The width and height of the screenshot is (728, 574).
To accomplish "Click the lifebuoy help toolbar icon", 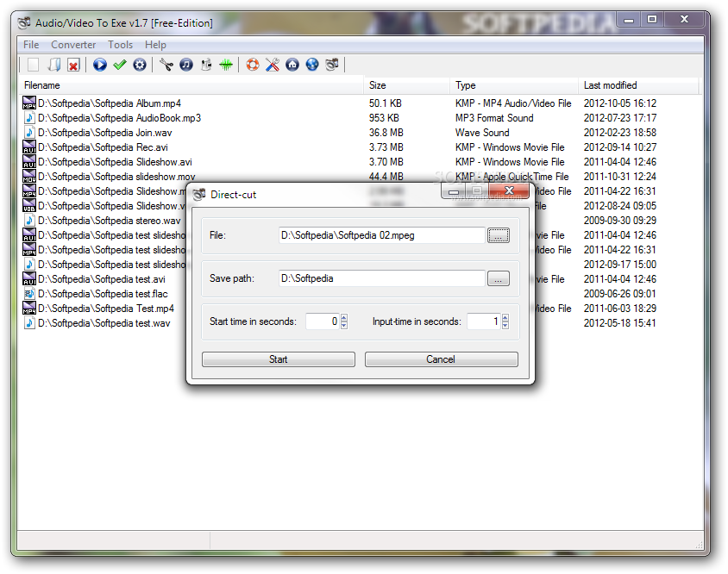I will tap(253, 65).
